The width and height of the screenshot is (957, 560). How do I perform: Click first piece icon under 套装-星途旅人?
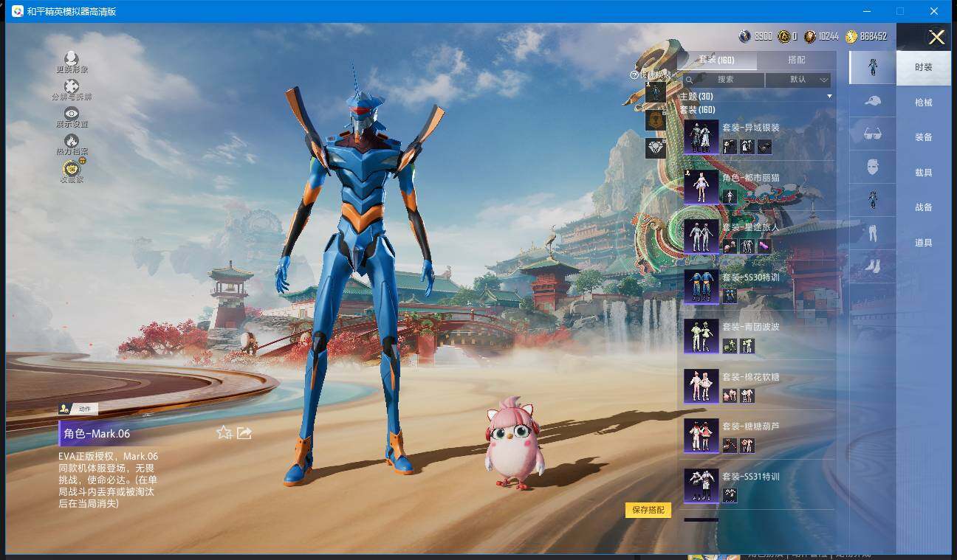point(730,246)
